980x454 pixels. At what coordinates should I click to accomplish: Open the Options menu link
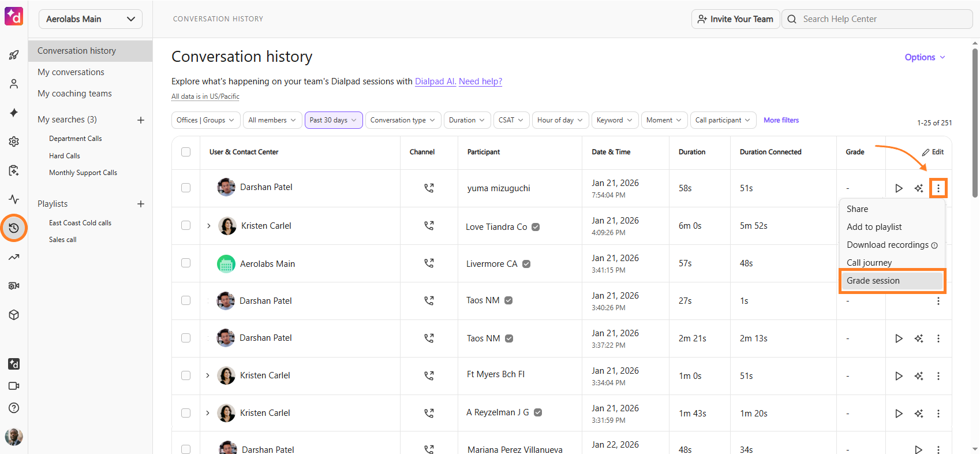tap(925, 57)
